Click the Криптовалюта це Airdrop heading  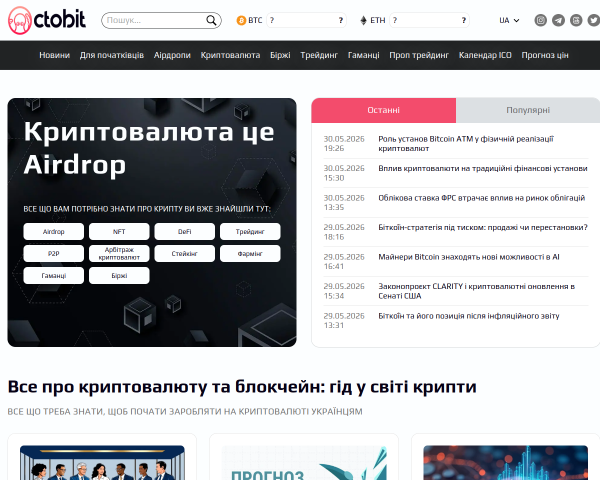[149, 148]
